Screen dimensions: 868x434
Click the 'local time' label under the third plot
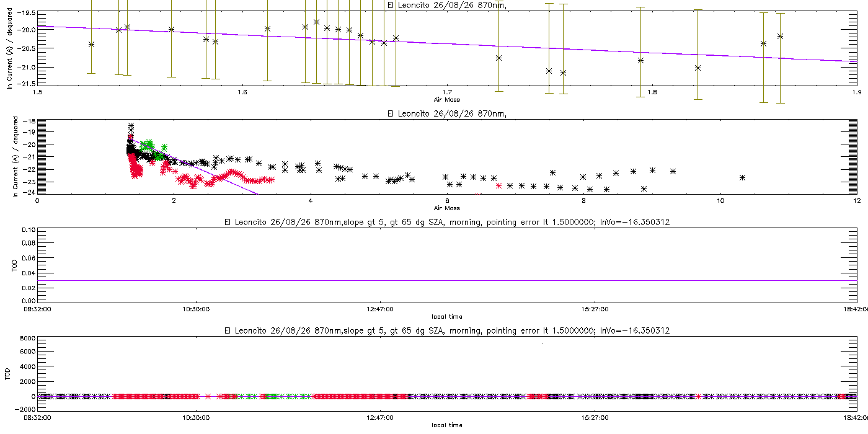(446, 316)
